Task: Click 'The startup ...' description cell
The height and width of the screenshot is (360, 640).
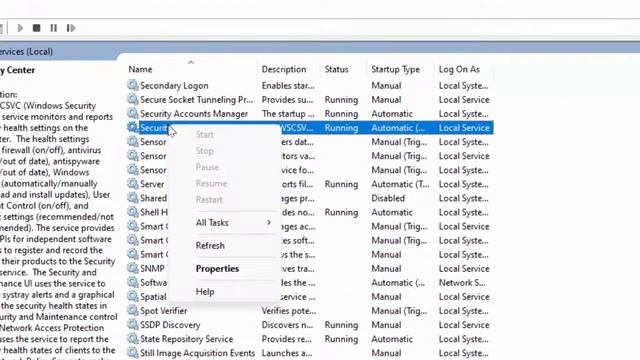Action: 288,113
